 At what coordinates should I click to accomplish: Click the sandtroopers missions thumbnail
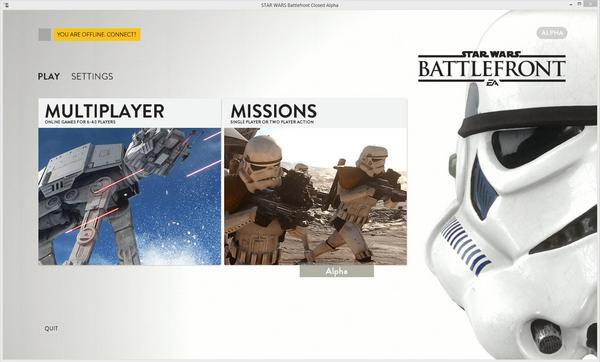[x=315, y=196]
